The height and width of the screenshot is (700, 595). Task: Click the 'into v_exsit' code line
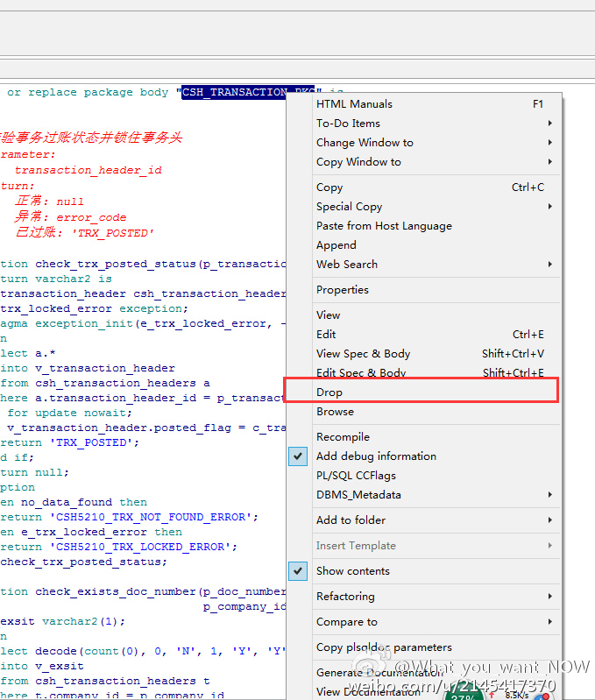click(42, 666)
